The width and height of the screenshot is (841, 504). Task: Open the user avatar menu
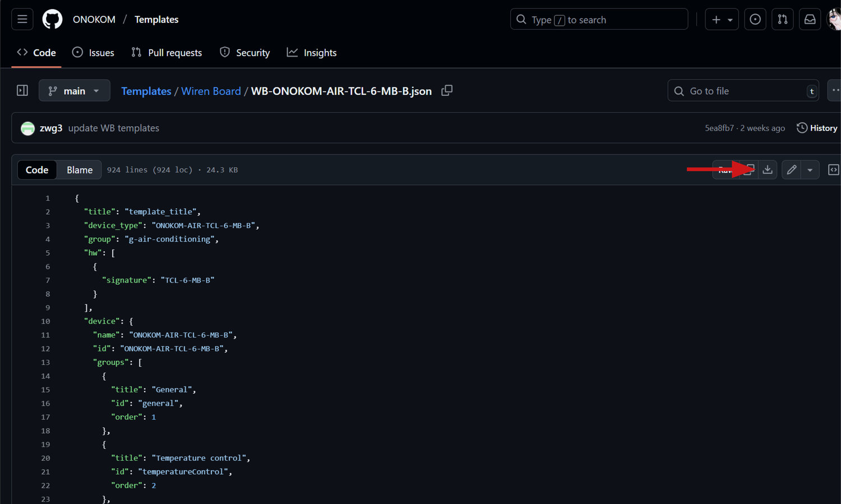tap(834, 20)
